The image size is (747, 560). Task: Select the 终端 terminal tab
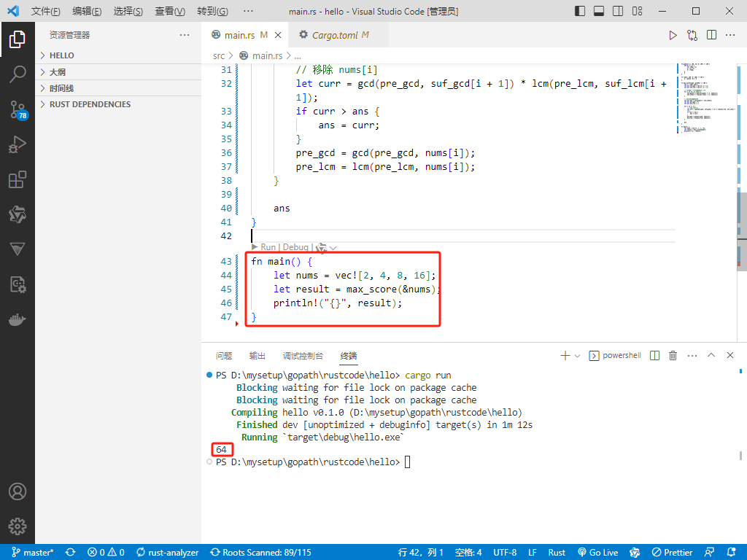point(349,356)
